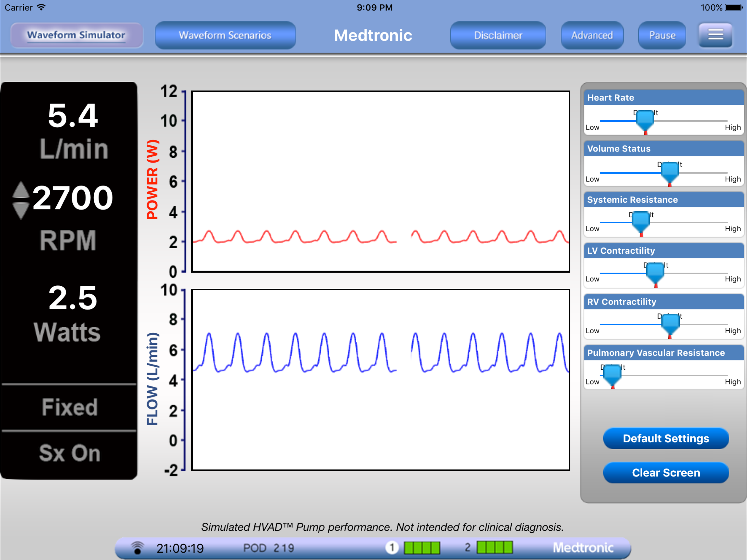Open the Disclaimer
The width and height of the screenshot is (747, 560).
(x=498, y=35)
